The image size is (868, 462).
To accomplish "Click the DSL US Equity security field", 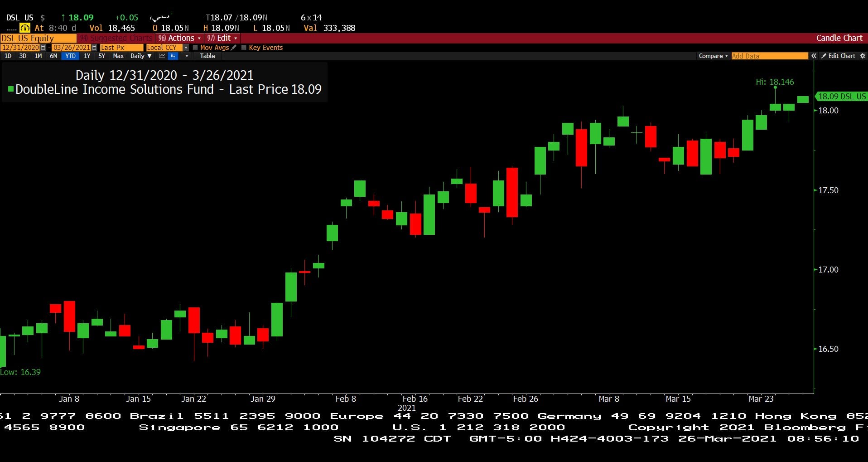I will tap(38, 38).
